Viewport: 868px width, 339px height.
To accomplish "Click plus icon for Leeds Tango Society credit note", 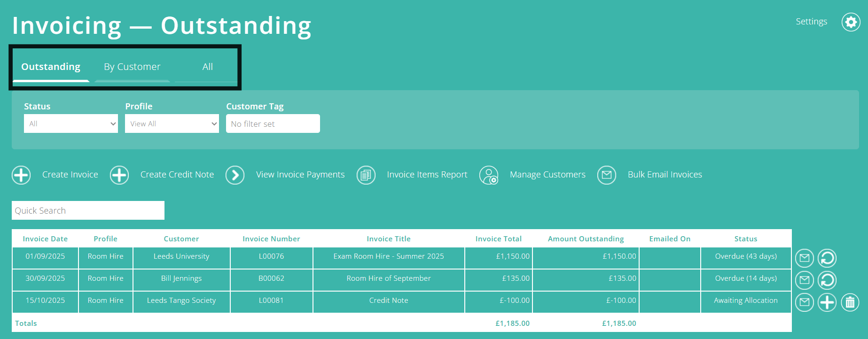I will 827,302.
